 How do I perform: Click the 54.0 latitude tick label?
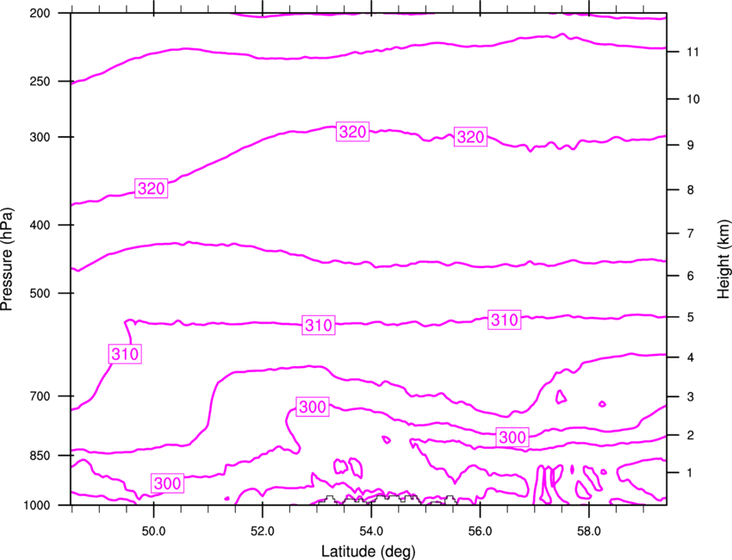pos(371,532)
